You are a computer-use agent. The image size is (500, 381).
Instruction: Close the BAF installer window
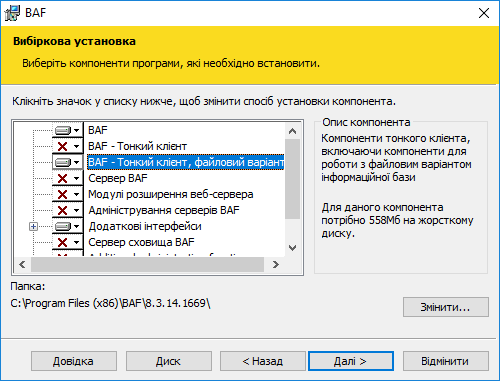click(x=484, y=13)
